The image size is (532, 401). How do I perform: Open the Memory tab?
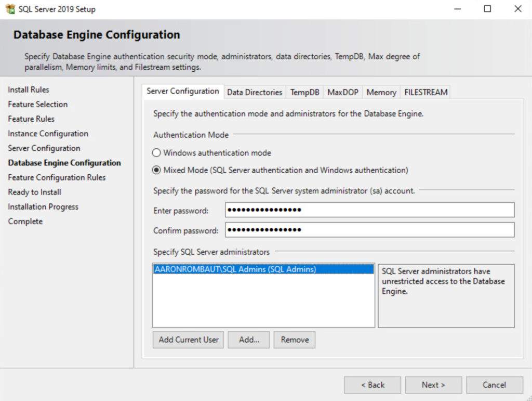[381, 92]
